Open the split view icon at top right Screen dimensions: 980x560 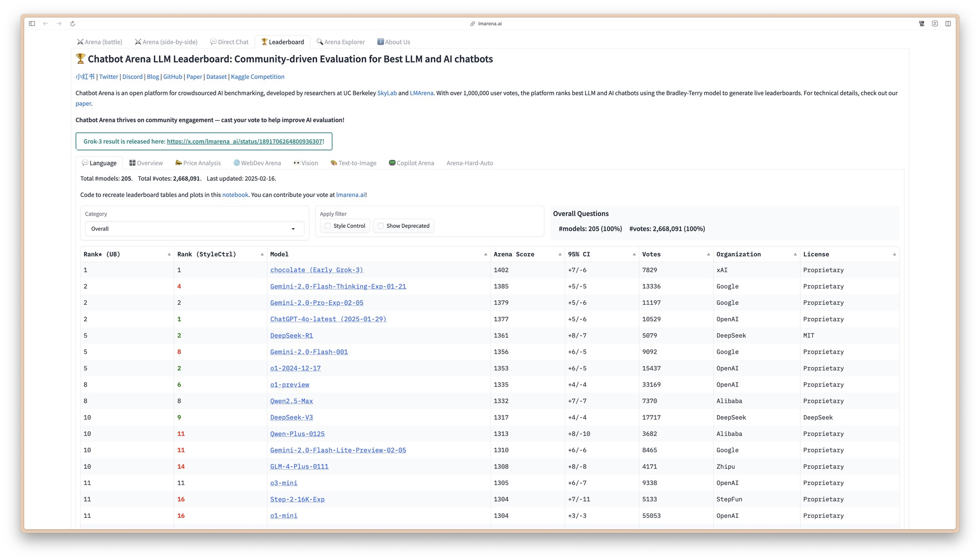tap(948, 24)
